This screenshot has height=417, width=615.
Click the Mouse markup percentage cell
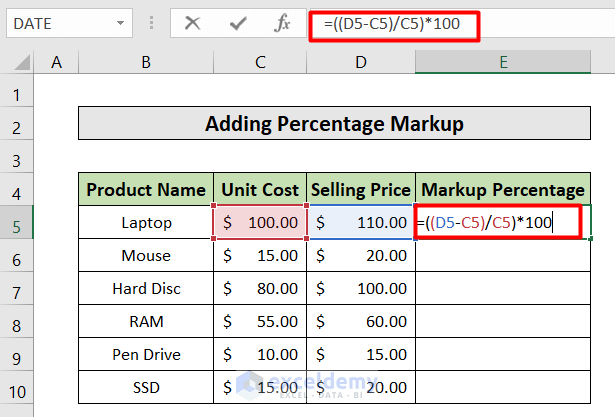click(503, 255)
